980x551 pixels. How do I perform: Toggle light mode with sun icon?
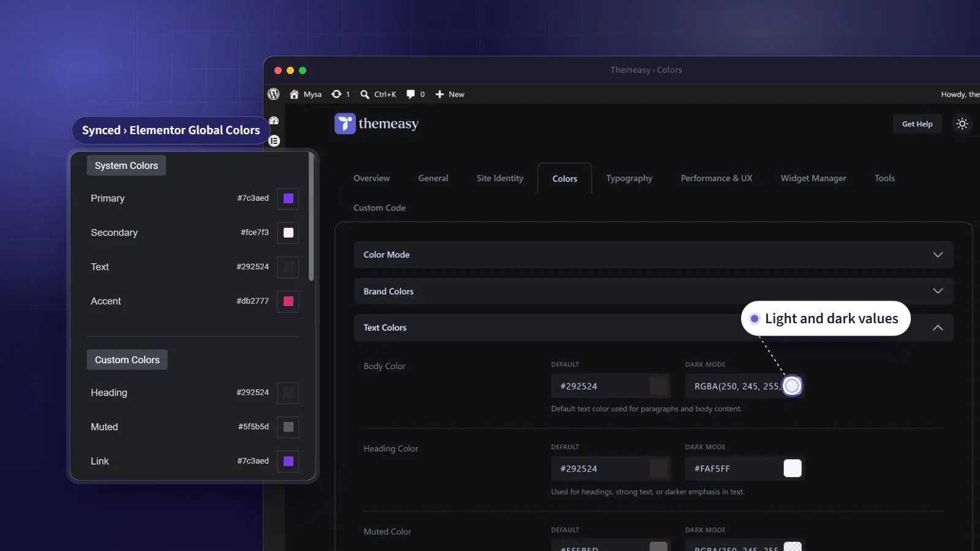click(962, 124)
